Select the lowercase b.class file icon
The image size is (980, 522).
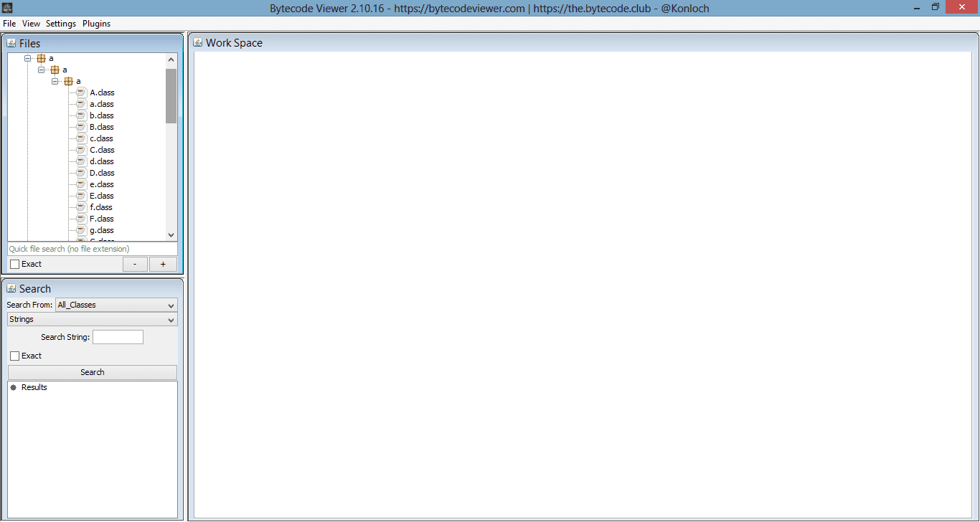pos(81,115)
